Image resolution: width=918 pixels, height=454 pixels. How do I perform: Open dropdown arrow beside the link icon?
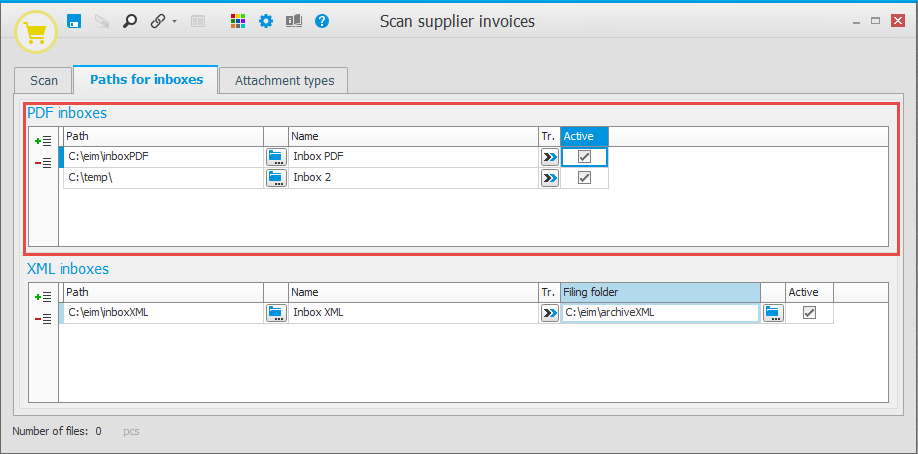coord(174,22)
